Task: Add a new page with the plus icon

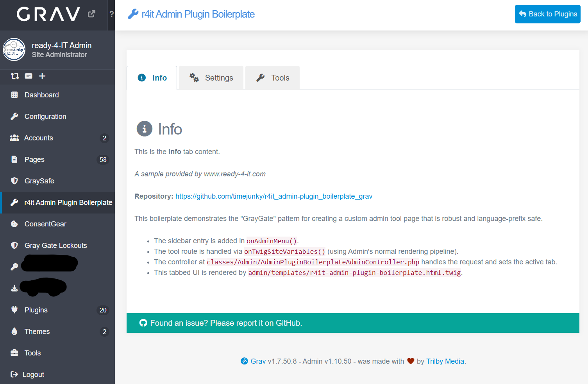Action: click(42, 76)
